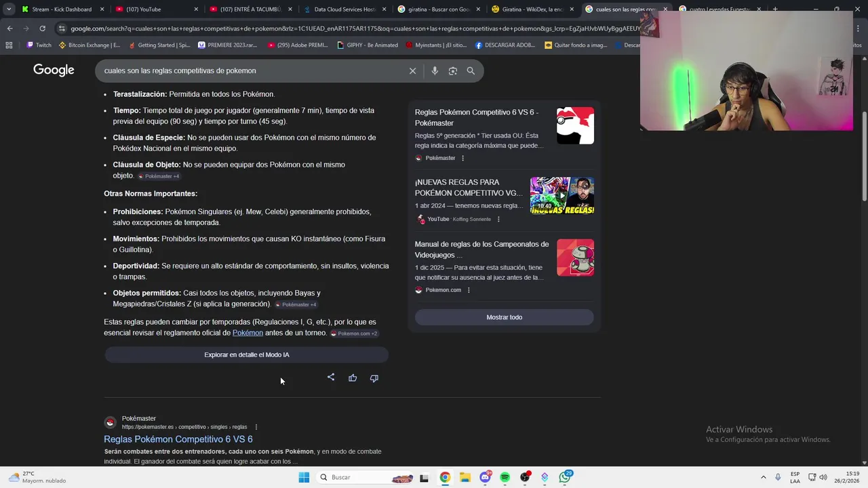Click Mostrar todo button

(x=504, y=317)
